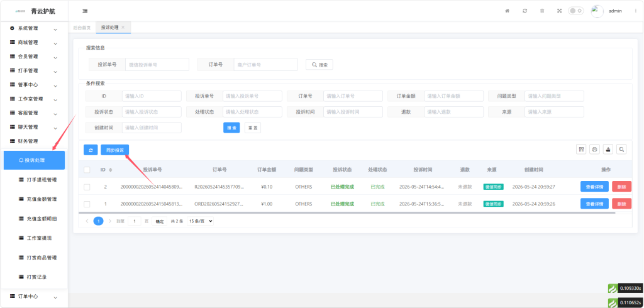Go to home via the header home icon

508,11
